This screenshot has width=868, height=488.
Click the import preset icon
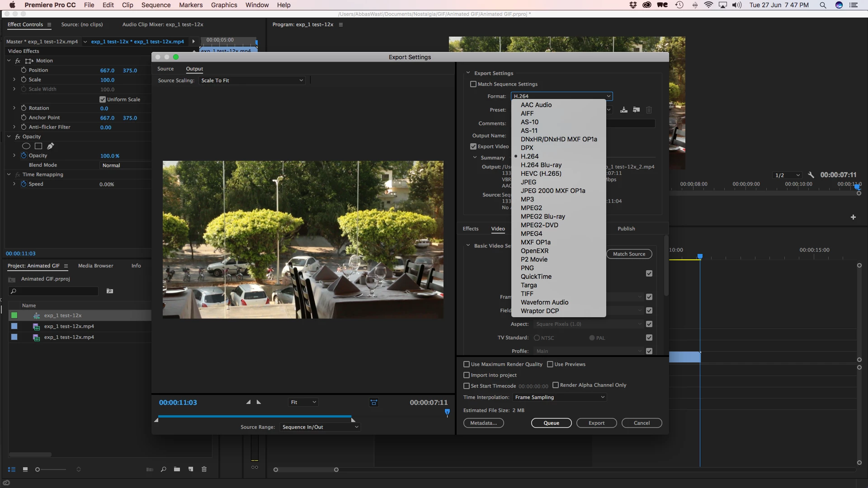(636, 110)
